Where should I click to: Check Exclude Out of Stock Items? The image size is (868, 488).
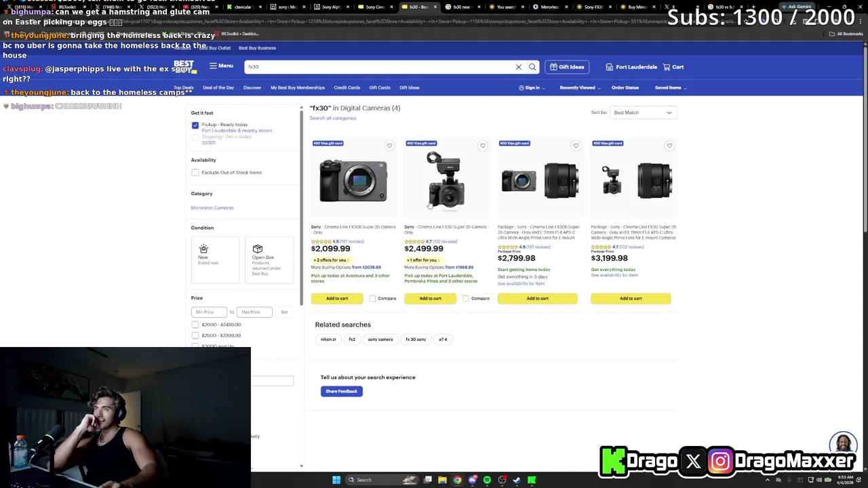click(195, 173)
